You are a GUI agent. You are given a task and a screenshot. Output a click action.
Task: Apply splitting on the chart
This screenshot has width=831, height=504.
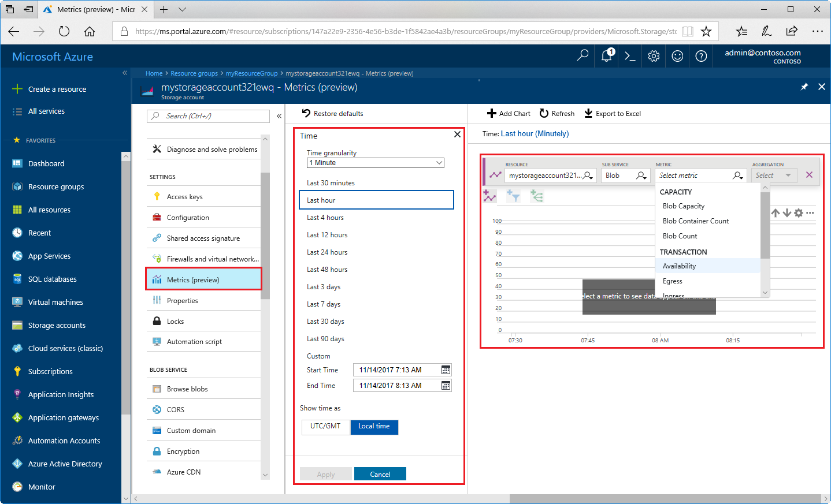coord(537,196)
